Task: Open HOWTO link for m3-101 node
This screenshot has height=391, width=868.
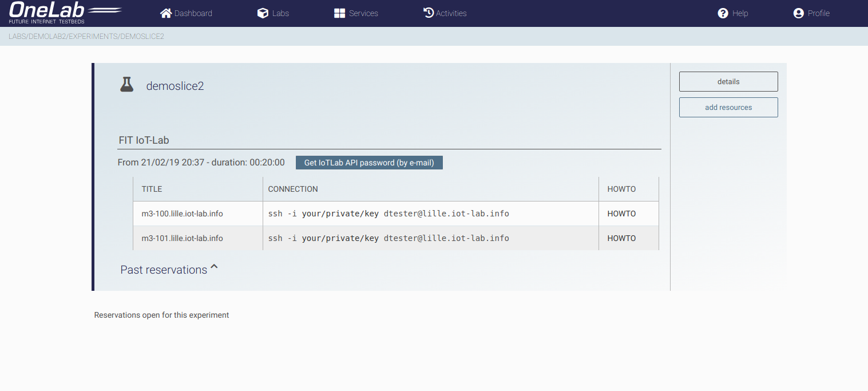Action: click(x=621, y=238)
